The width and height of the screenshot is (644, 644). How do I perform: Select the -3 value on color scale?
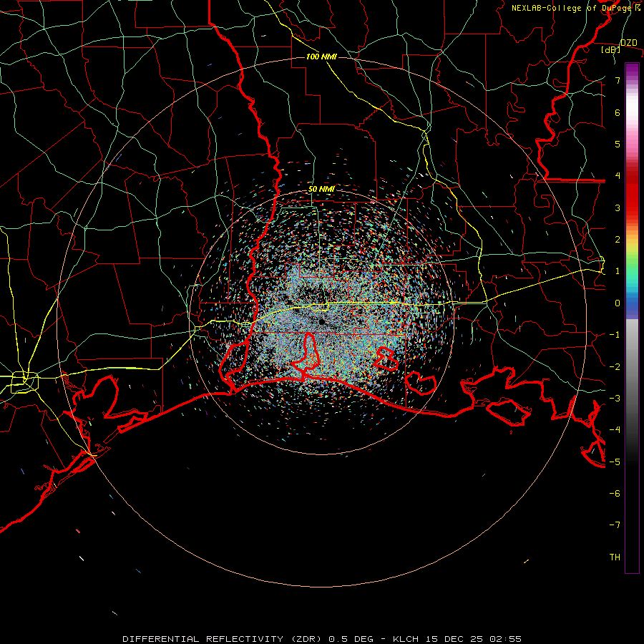click(x=615, y=399)
